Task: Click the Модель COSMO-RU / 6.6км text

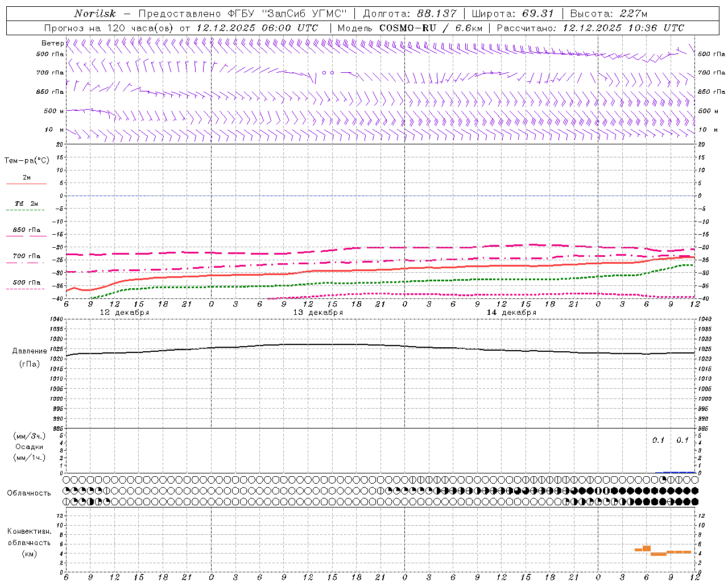Action: (409, 28)
